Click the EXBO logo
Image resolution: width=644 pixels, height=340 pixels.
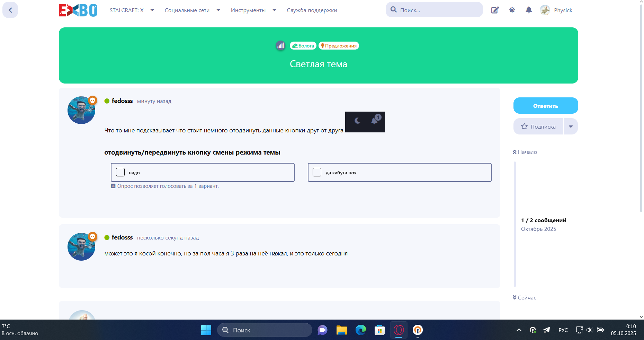pyautogui.click(x=78, y=10)
